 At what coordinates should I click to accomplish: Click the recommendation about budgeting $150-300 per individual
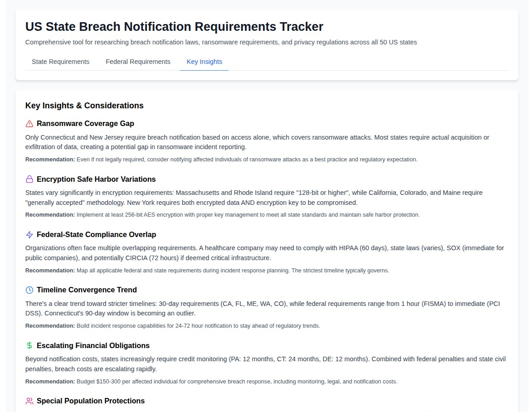211,382
